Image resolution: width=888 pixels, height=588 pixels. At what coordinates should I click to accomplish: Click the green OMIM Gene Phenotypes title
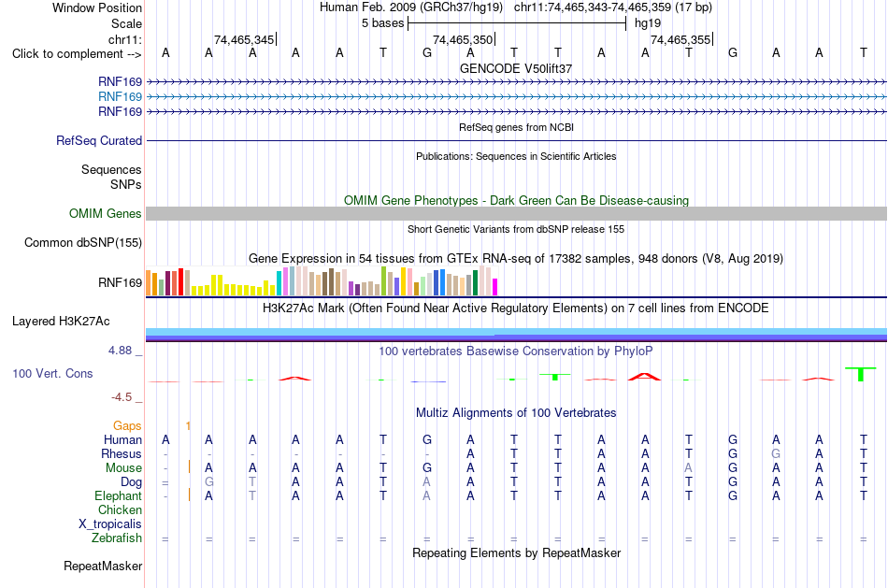(516, 201)
